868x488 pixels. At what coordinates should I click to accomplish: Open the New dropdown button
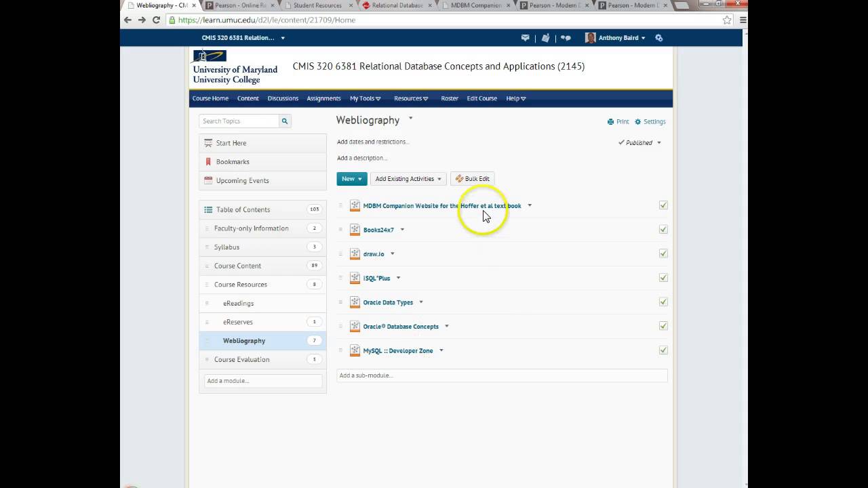352,179
